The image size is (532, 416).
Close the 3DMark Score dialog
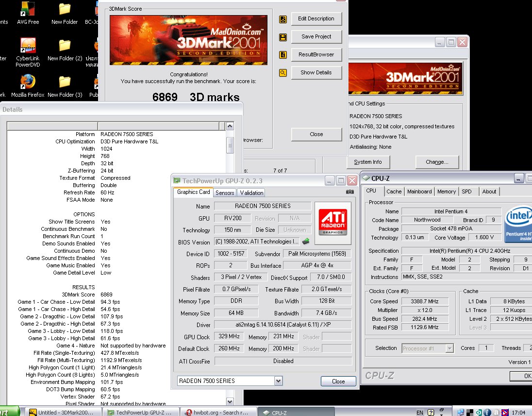316,135
